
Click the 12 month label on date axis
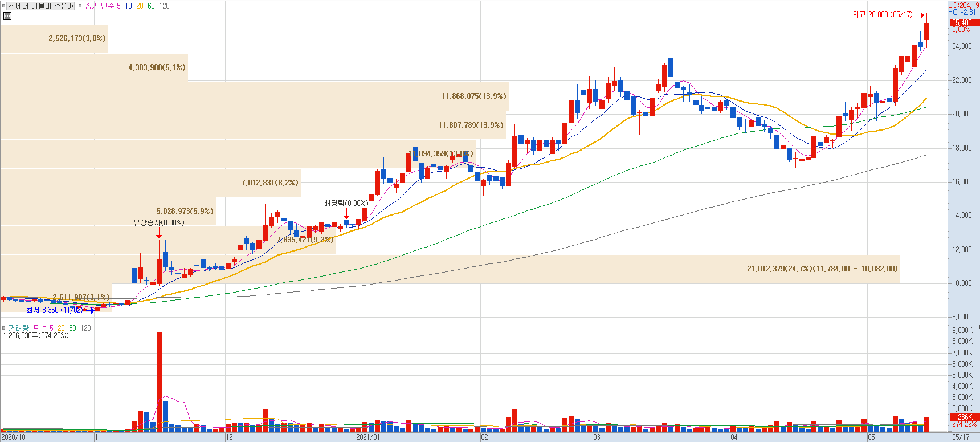[x=229, y=437]
